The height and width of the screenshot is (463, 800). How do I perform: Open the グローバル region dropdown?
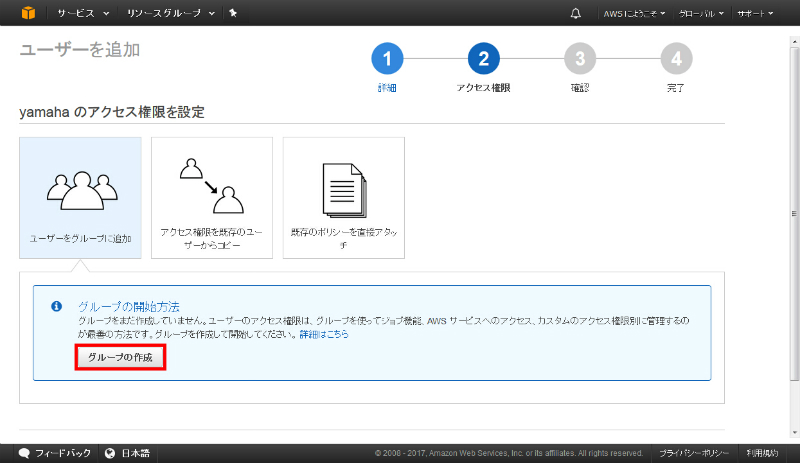point(701,13)
